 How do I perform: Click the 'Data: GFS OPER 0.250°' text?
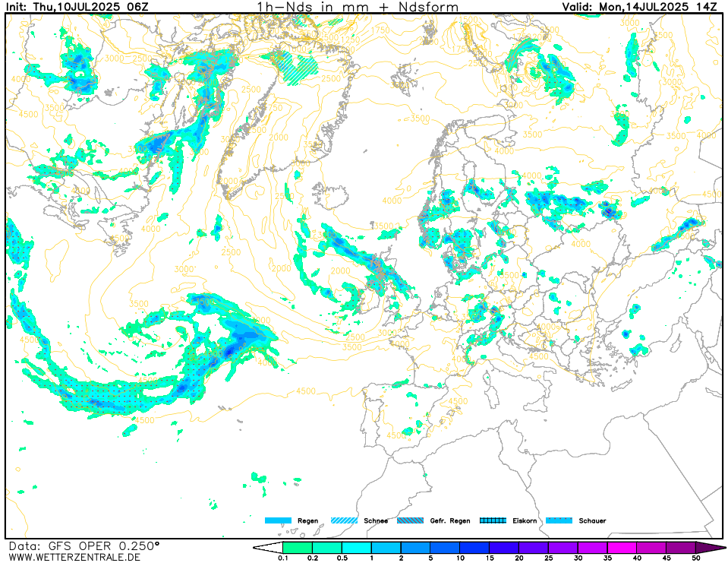point(84,546)
